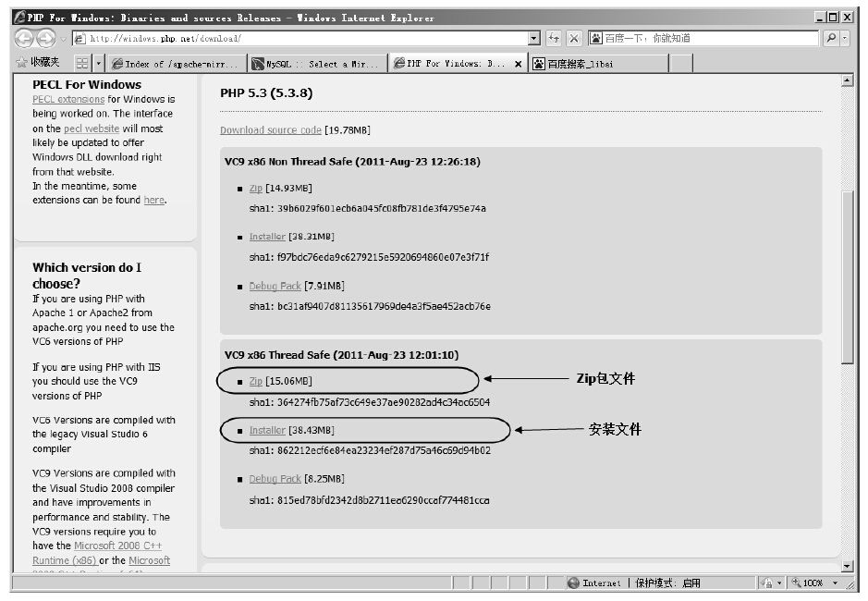The width and height of the screenshot is (868, 601).
Task: Click the sha1 hash starting 815ed78b
Action: [369, 500]
